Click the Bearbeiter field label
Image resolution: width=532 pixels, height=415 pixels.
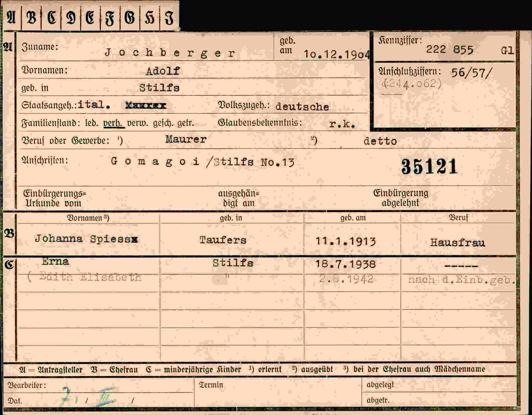[27, 385]
